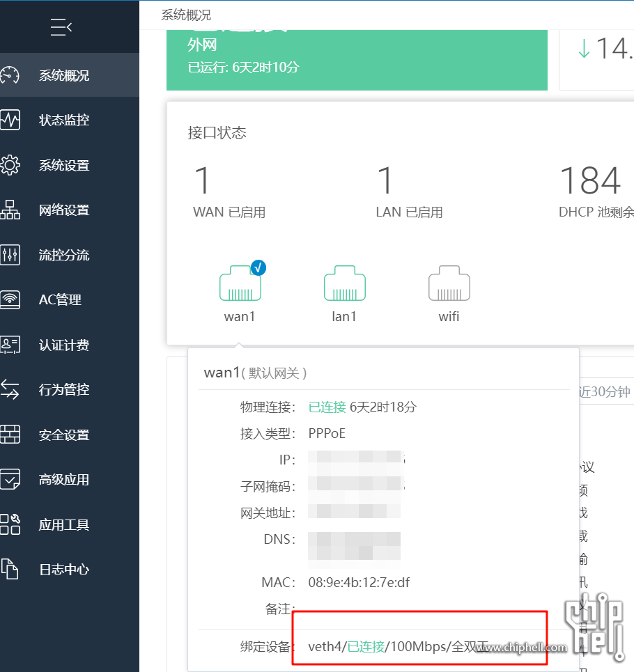Click the MAC address 08:9e:4b:12:7e:df
The image size is (634, 672).
point(359,582)
